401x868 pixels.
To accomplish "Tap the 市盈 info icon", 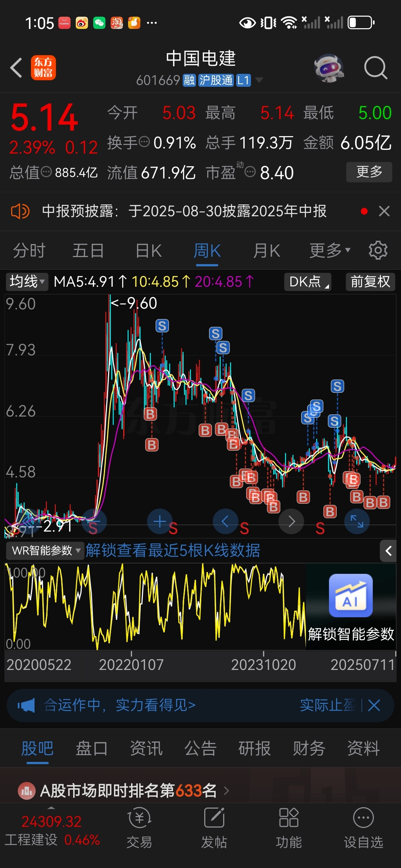I will tap(250, 172).
